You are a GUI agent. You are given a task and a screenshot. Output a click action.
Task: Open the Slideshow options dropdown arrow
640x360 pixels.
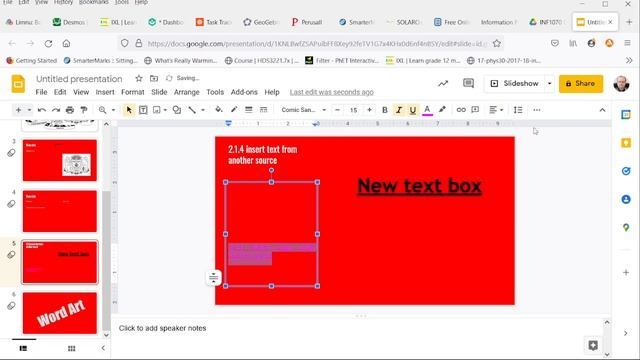click(549, 83)
